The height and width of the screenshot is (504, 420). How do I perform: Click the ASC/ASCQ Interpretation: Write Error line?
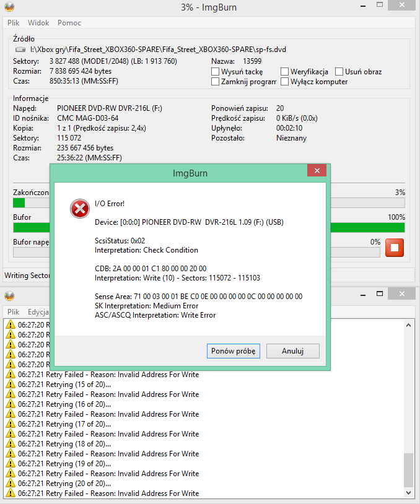155,315
